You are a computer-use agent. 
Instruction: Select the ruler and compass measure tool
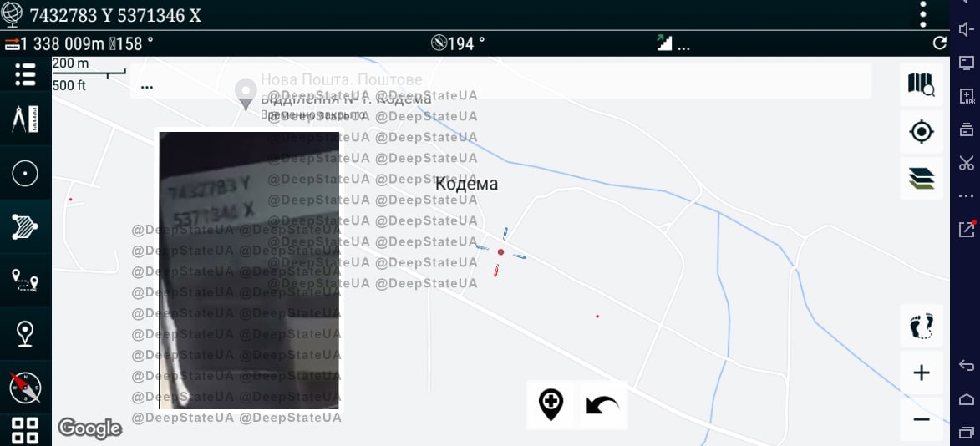point(25,119)
